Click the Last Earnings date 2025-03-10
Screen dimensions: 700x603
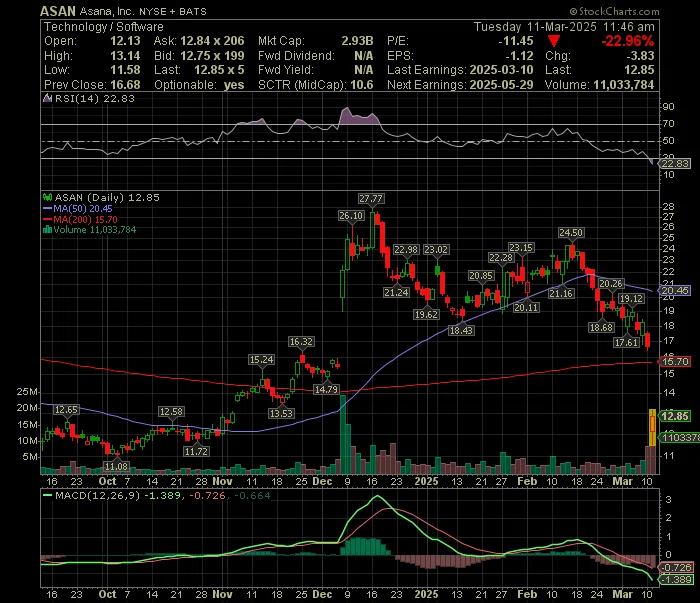[x=501, y=70]
